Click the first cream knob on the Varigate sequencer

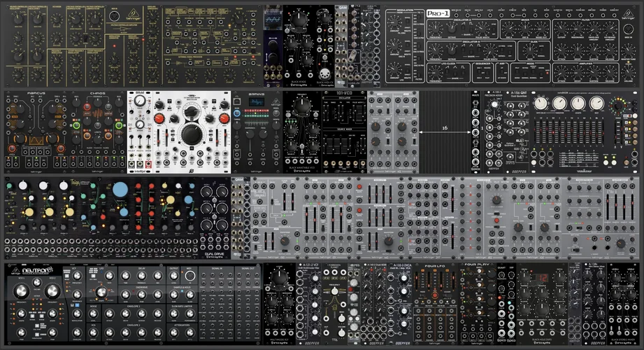(x=541, y=103)
